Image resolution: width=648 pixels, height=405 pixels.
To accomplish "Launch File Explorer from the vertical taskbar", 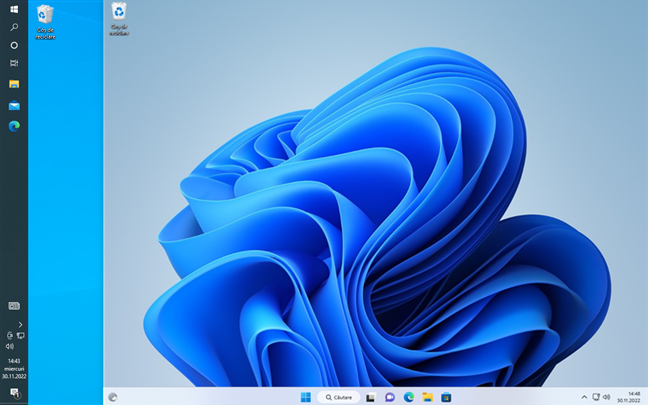I will [x=14, y=84].
